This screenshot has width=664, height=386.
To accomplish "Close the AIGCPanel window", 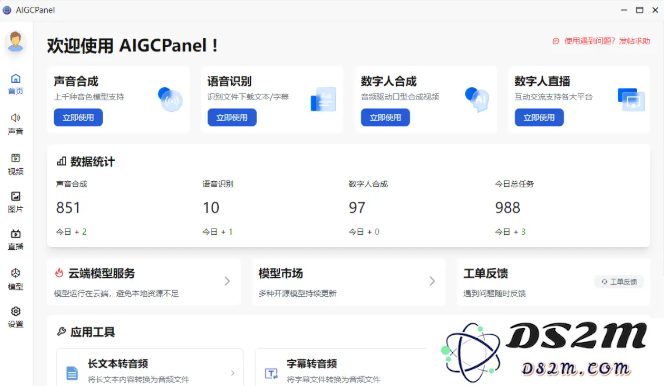I will [655, 10].
